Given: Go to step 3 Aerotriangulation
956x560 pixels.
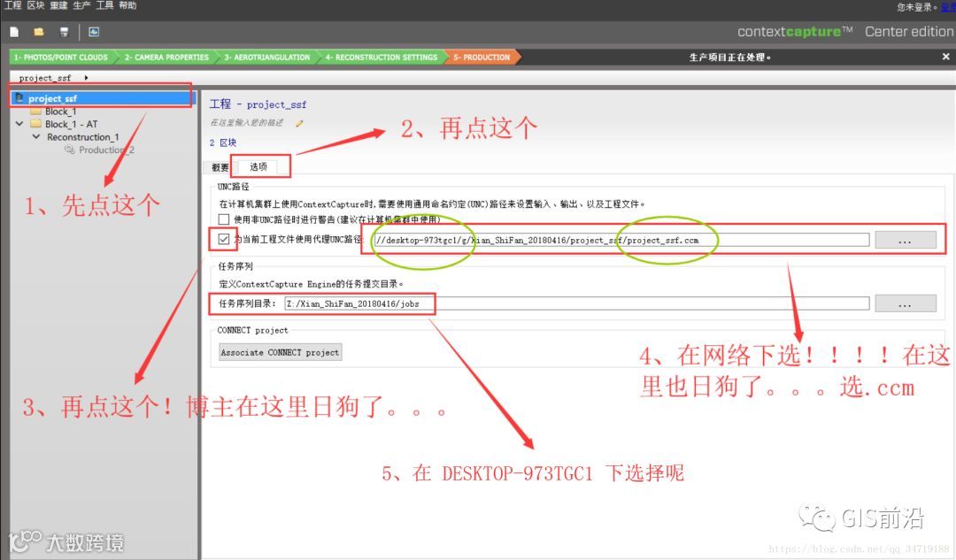Looking at the screenshot, I should click(267, 58).
